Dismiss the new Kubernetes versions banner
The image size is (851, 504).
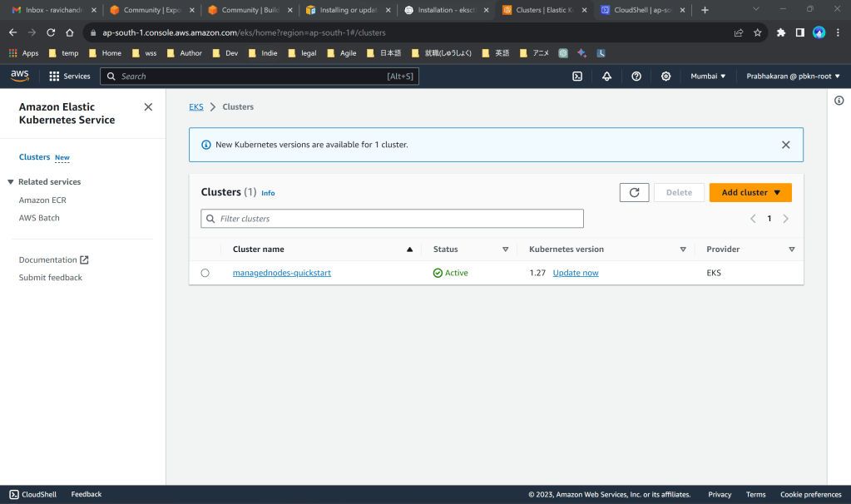[x=785, y=145]
